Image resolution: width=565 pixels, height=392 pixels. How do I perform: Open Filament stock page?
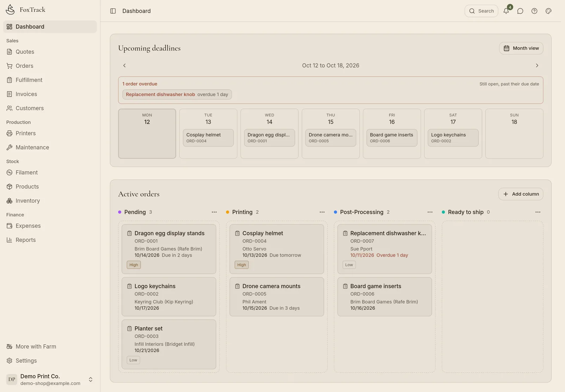[50, 173]
